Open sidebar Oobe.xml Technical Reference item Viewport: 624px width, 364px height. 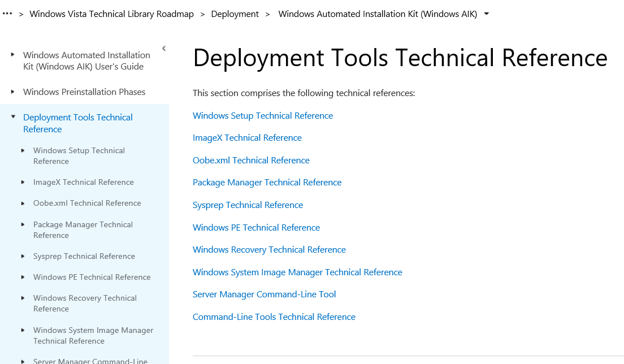click(86, 203)
